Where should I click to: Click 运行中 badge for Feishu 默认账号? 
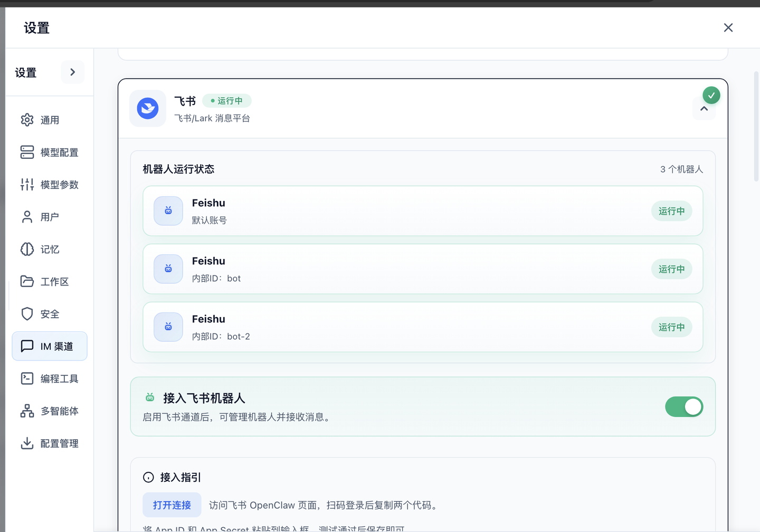coord(671,211)
